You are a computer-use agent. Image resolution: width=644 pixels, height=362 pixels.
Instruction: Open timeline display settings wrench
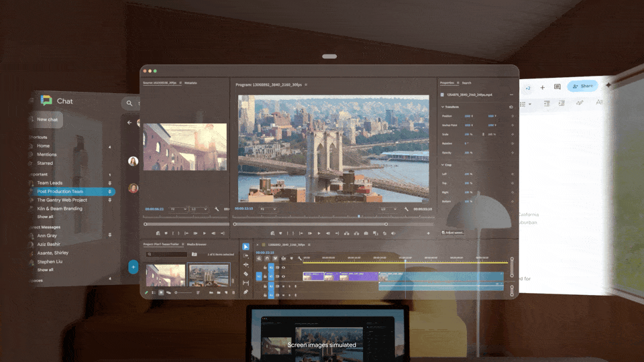tap(299, 258)
